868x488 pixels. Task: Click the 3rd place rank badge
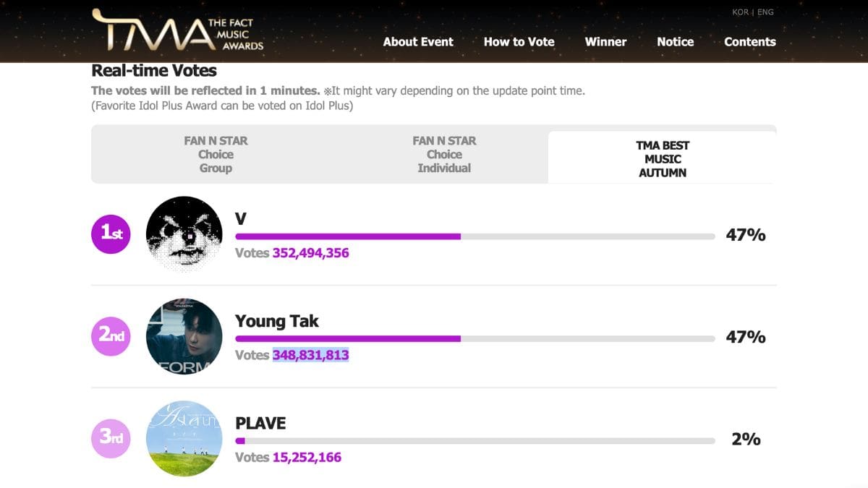click(111, 439)
